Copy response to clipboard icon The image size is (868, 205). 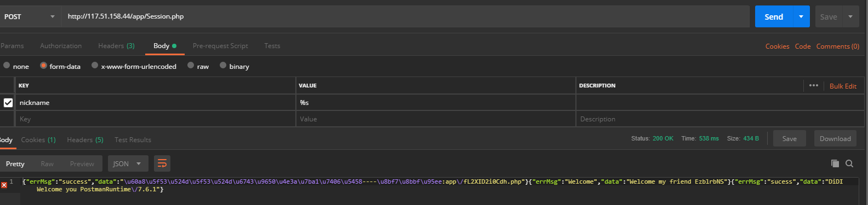click(835, 163)
